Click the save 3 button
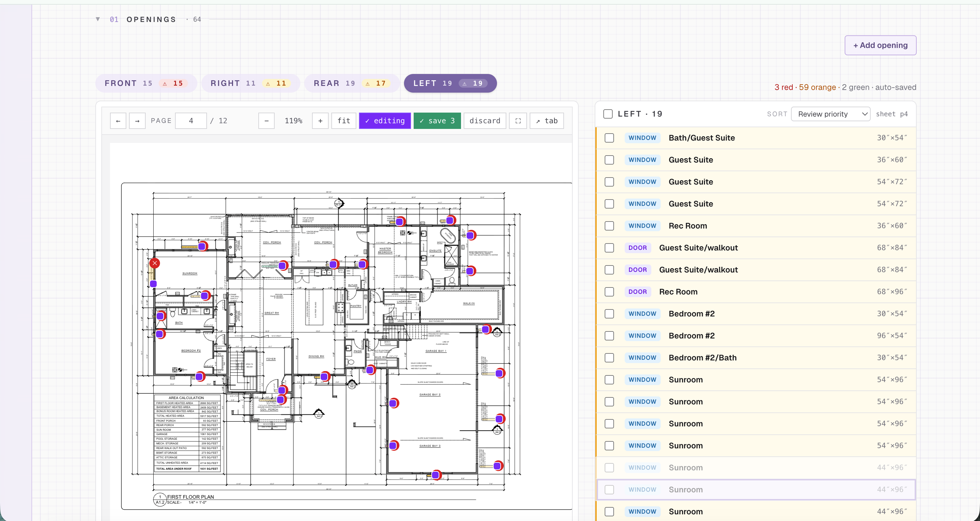Image resolution: width=980 pixels, height=521 pixels. click(x=437, y=121)
